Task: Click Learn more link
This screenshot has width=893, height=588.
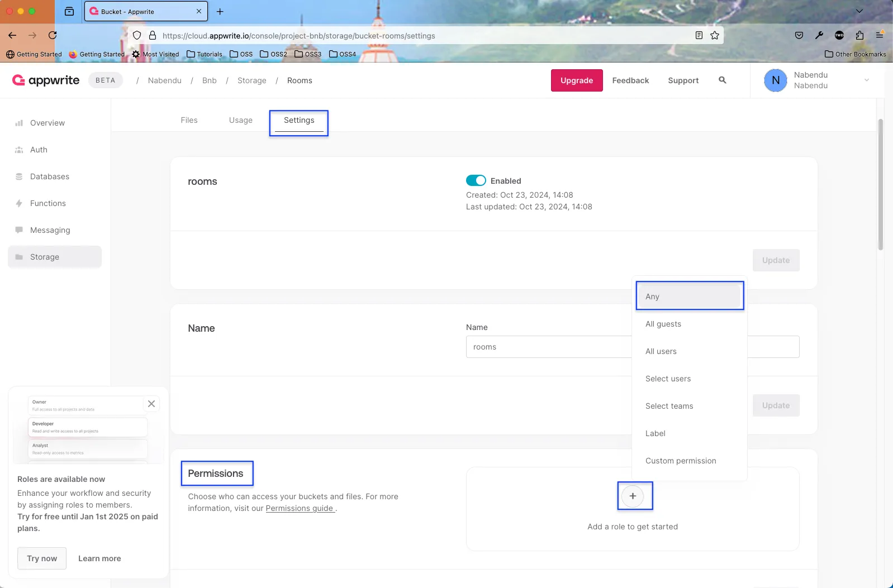Action: click(99, 558)
